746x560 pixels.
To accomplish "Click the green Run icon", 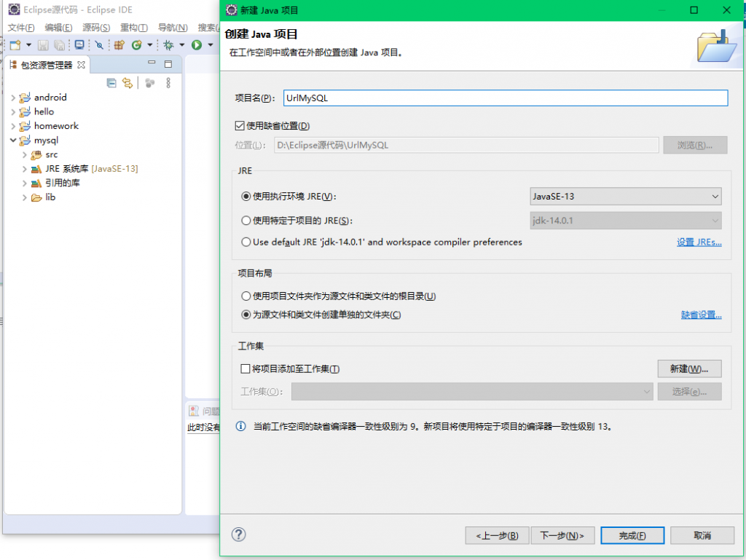I will click(197, 45).
